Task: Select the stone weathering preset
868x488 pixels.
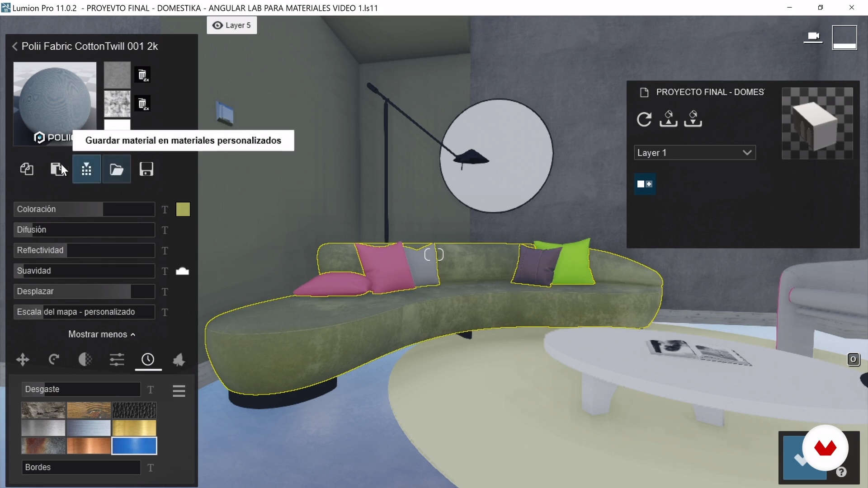Action: click(x=43, y=410)
